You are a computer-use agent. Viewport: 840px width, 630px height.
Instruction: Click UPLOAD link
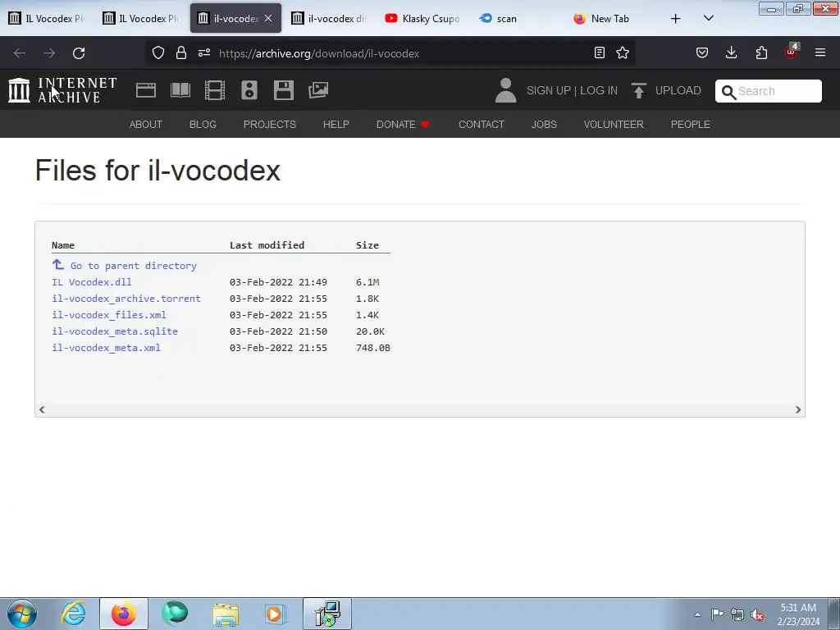(x=678, y=90)
